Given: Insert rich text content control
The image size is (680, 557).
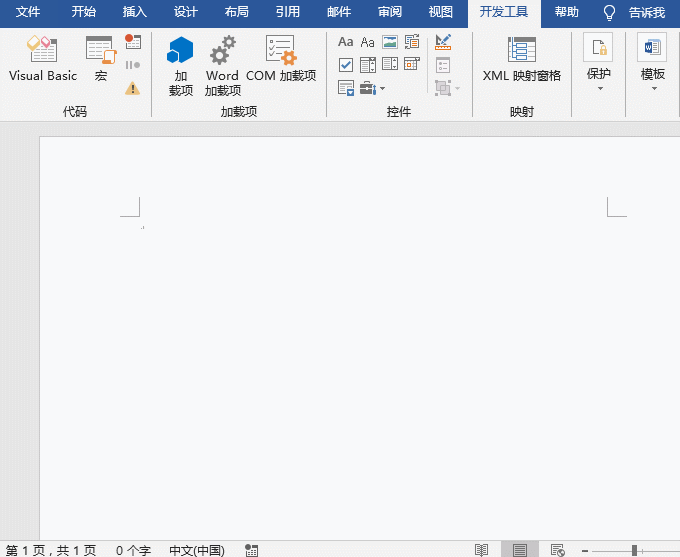Looking at the screenshot, I should pos(346,42).
